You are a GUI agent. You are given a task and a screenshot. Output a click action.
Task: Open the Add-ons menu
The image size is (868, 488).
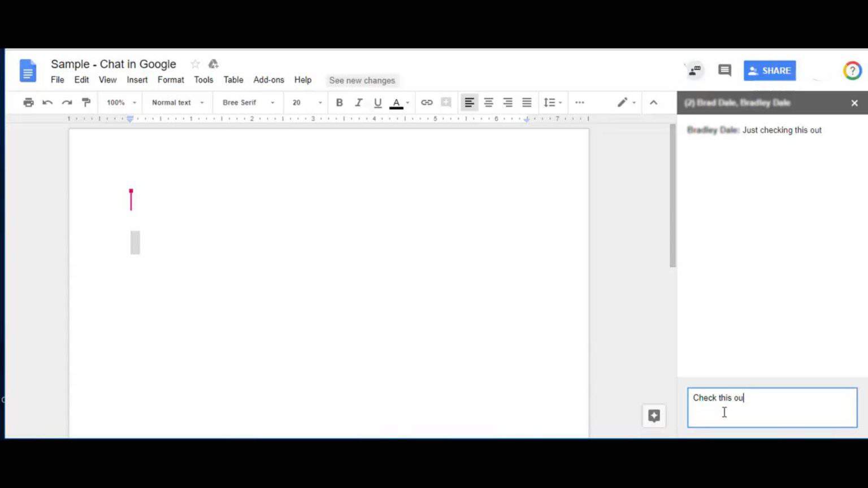pos(268,80)
